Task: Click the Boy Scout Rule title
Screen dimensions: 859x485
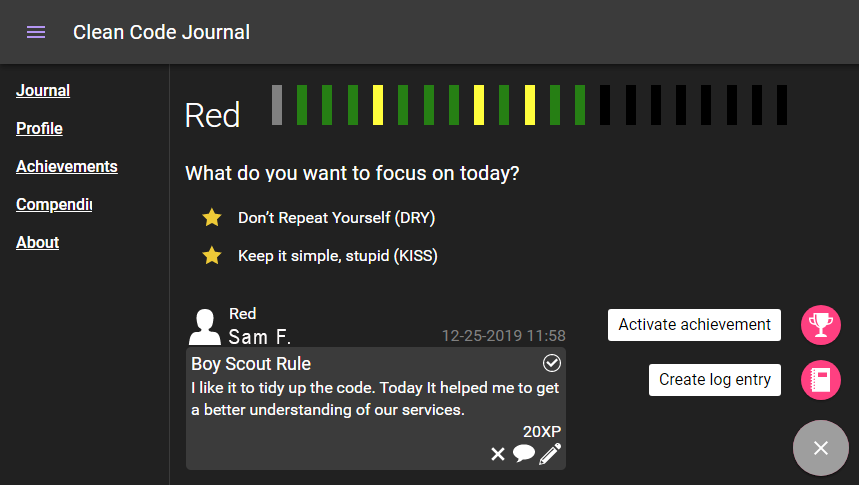Action: click(x=251, y=364)
